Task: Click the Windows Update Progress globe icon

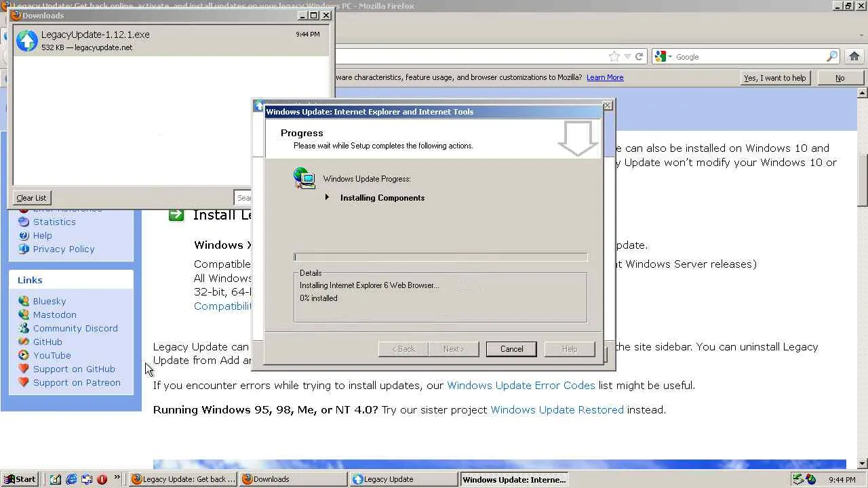Action: [x=304, y=178]
